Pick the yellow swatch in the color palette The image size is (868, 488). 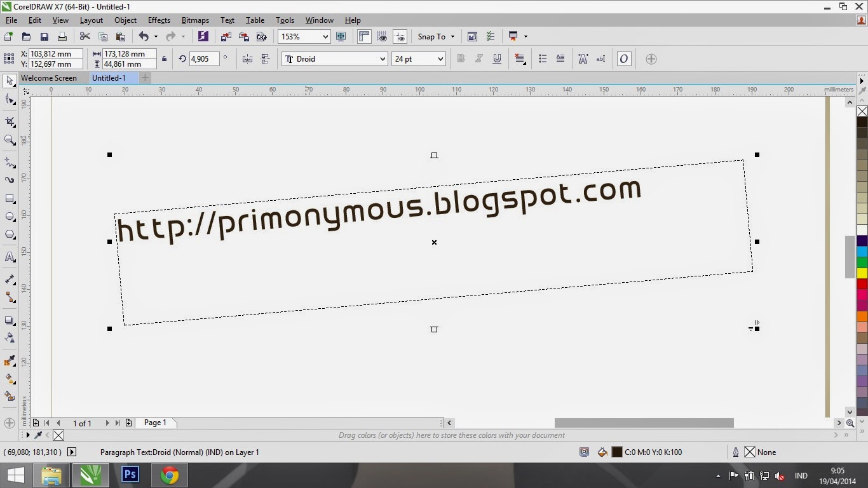862,273
